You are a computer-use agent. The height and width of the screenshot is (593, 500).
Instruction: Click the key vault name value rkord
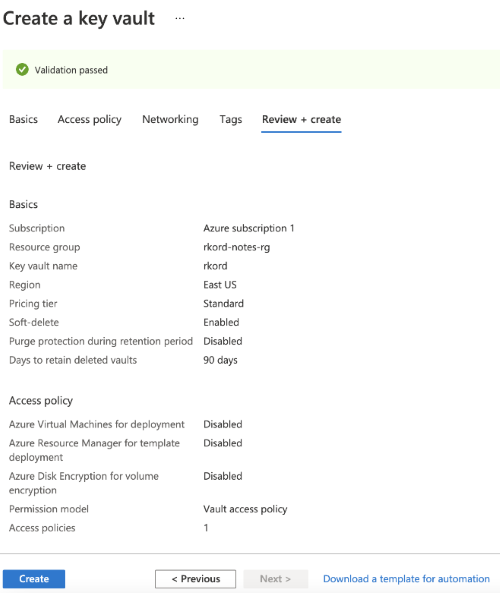point(215,266)
